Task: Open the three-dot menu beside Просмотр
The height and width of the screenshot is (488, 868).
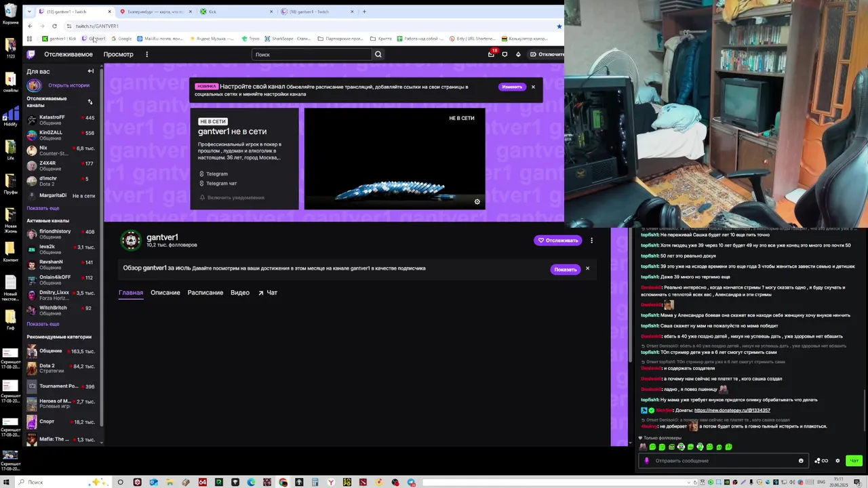Action: pyautogui.click(x=146, y=54)
